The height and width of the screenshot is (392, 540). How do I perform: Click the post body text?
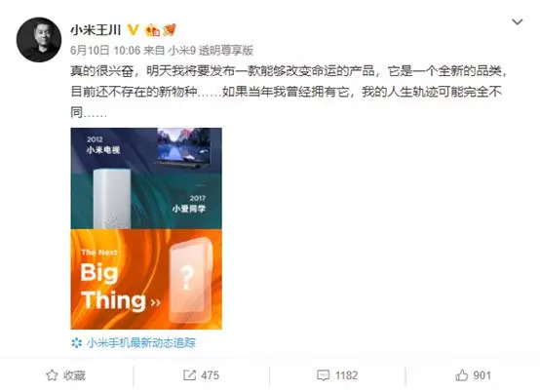coord(289,92)
